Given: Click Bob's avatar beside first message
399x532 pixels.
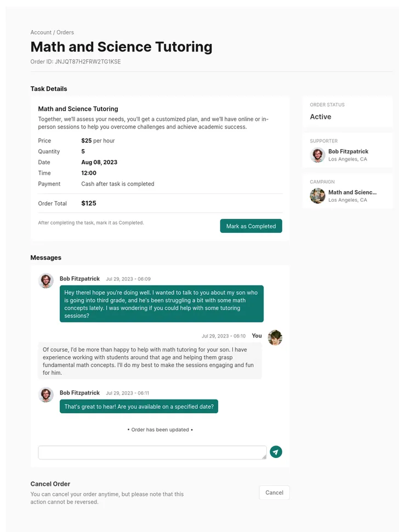Looking at the screenshot, I should (x=46, y=281).
